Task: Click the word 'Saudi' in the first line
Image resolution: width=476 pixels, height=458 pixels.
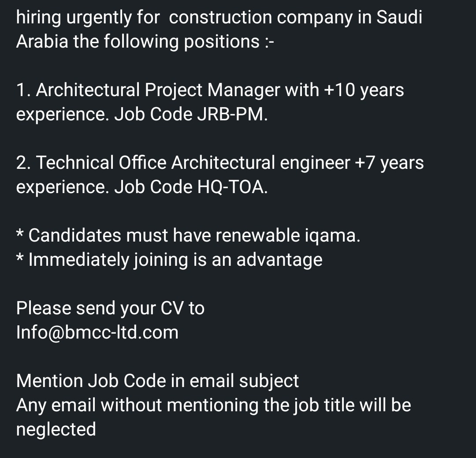Action: point(399,18)
